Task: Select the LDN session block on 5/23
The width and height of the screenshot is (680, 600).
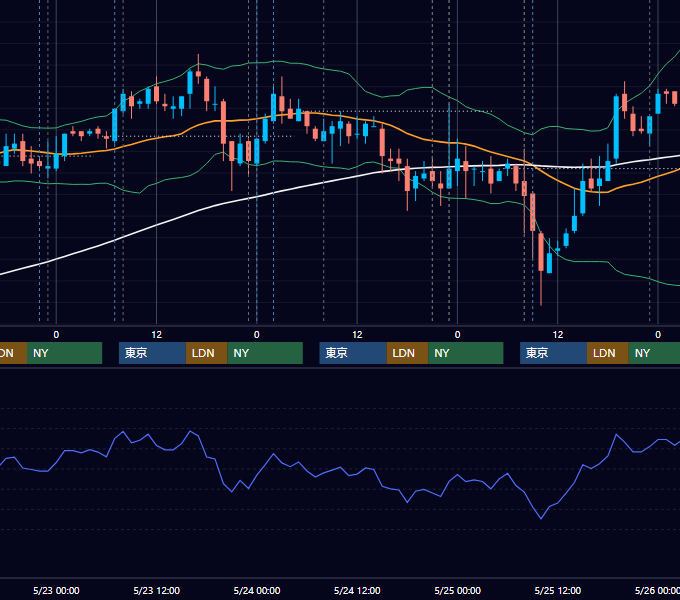Action: coord(206,353)
